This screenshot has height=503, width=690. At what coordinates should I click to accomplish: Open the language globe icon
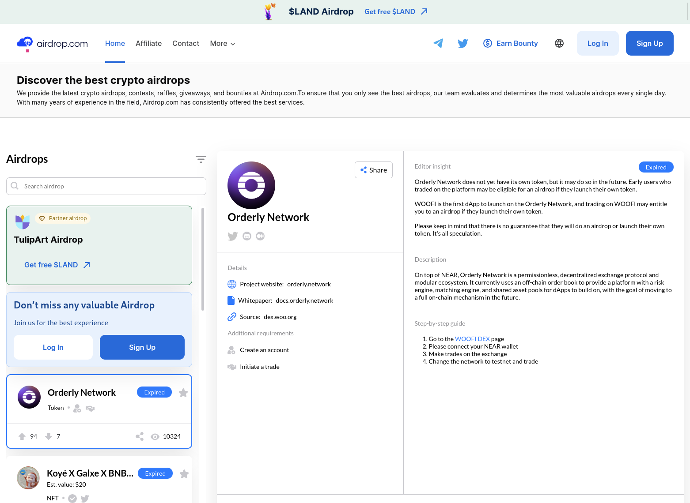[559, 43]
